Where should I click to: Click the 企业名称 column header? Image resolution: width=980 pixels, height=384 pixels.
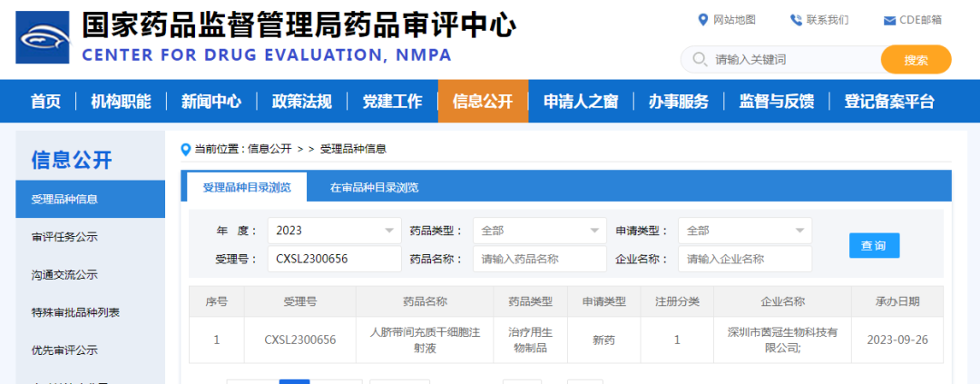(782, 301)
